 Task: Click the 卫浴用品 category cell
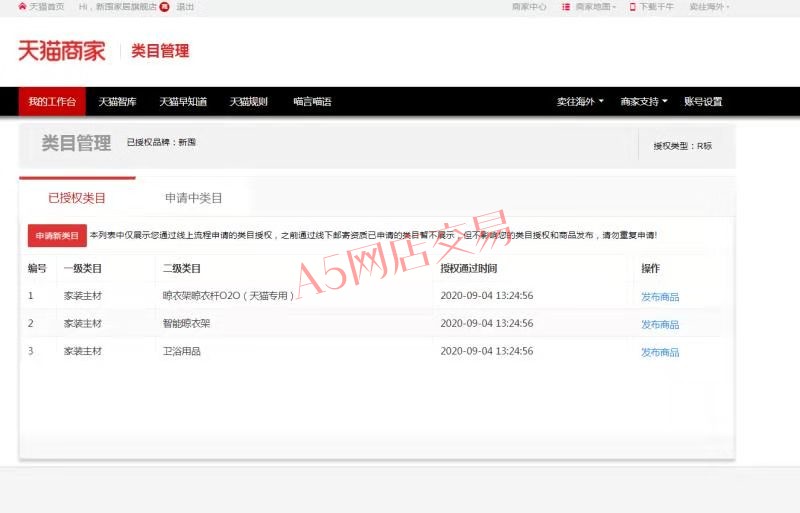click(x=182, y=351)
